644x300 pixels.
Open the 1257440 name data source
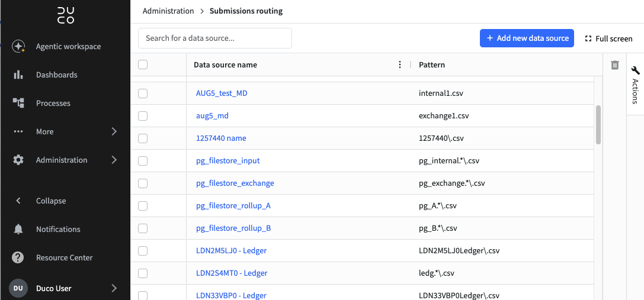(221, 138)
